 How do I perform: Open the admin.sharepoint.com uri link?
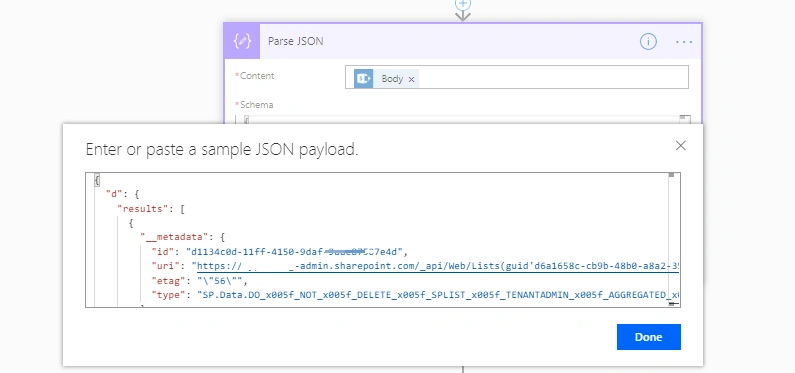point(438,267)
